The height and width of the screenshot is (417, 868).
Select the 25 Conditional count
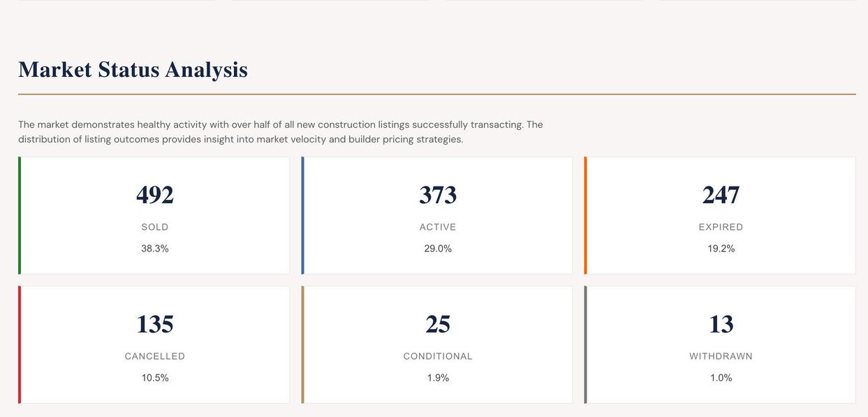438,324
